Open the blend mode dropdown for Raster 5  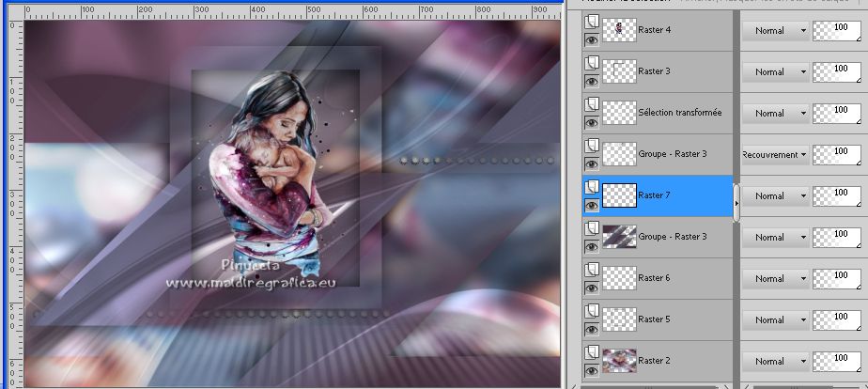pos(775,319)
